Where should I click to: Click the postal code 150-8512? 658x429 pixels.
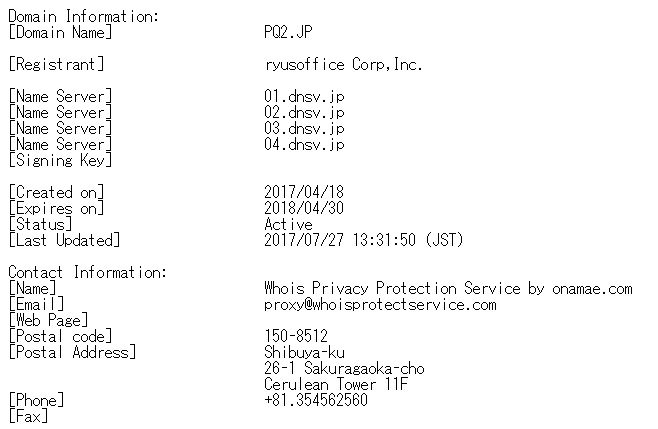296,336
